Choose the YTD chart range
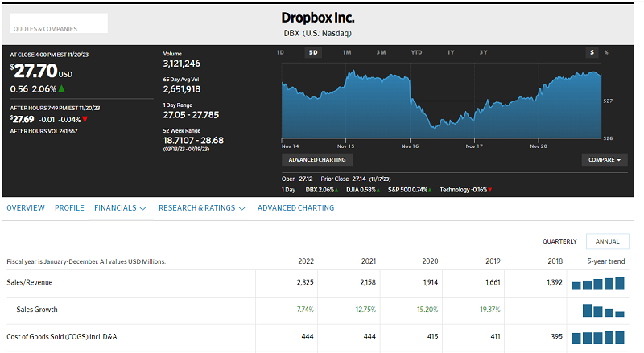Viewport: 644px width, 353px height. pyautogui.click(x=416, y=52)
